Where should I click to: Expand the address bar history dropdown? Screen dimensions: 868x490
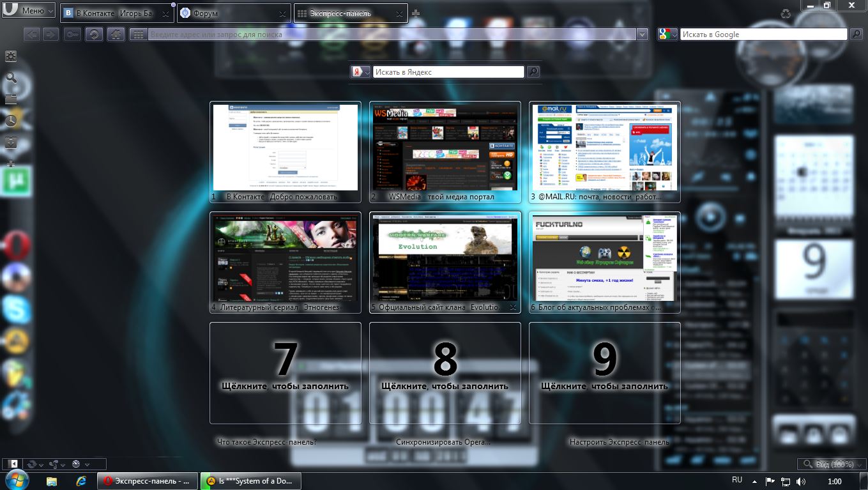643,34
